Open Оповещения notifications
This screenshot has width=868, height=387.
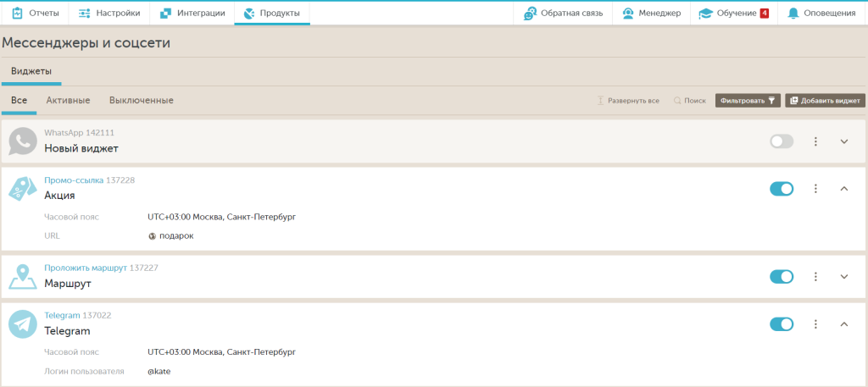point(822,14)
